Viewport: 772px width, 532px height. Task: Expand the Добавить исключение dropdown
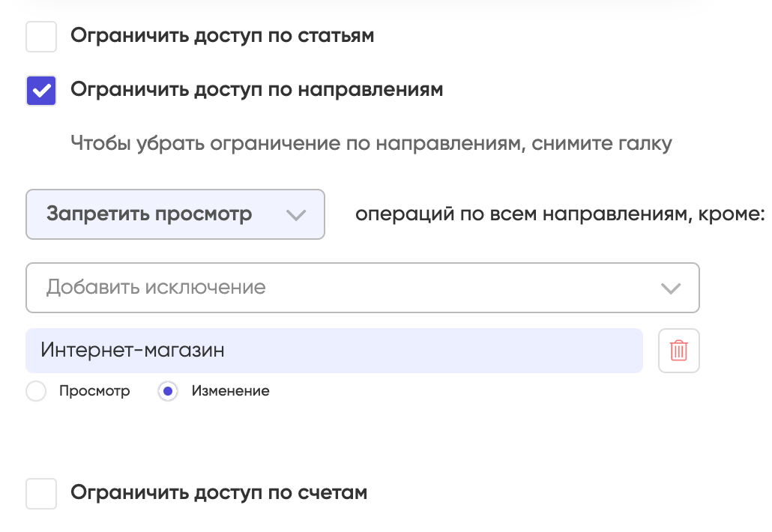pos(363,288)
